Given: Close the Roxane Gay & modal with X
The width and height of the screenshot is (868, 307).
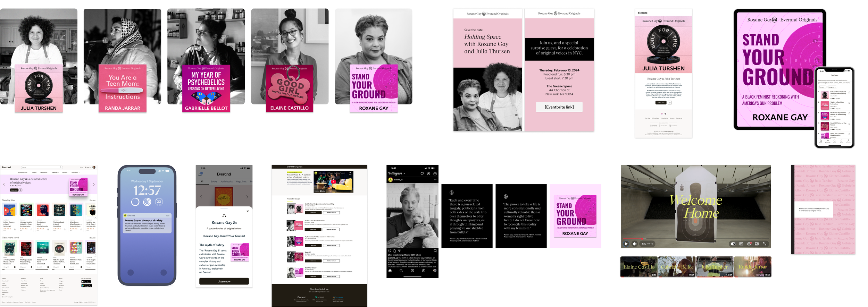Looking at the screenshot, I should [x=248, y=211].
